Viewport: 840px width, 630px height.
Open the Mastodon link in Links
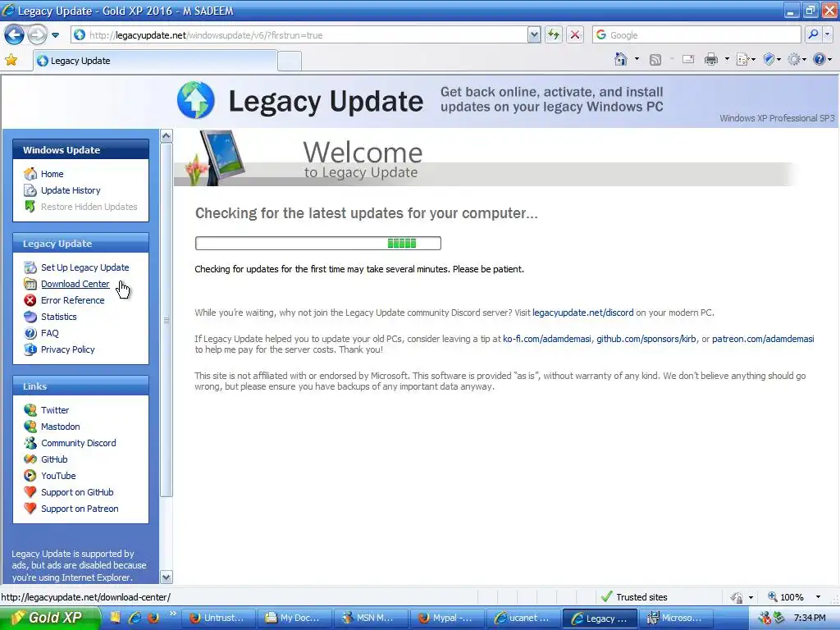60,427
